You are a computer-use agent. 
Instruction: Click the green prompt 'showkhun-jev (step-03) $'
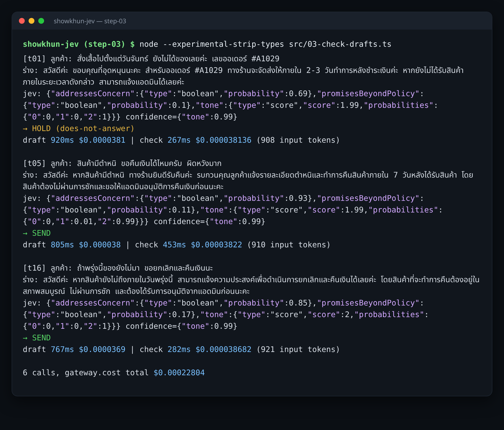pyautogui.click(x=79, y=44)
